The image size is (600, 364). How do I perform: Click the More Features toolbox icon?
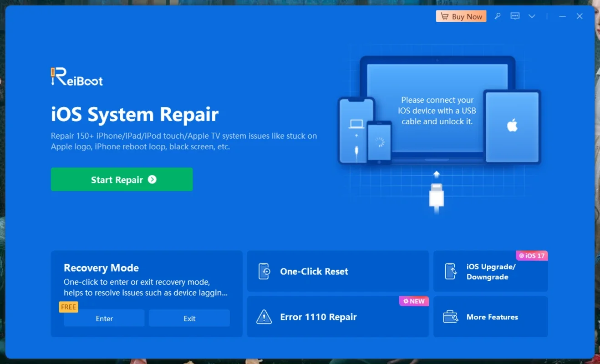click(451, 317)
